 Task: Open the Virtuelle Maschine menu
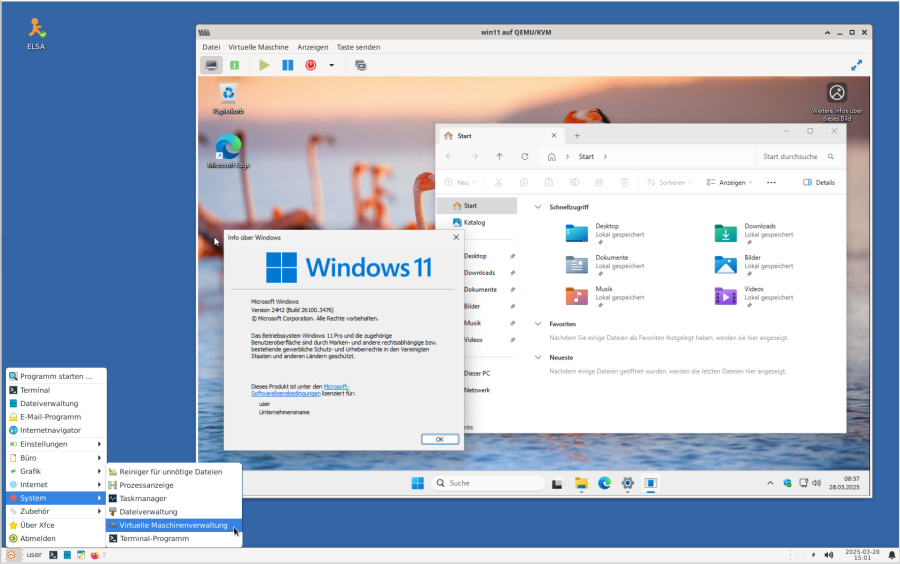(258, 47)
